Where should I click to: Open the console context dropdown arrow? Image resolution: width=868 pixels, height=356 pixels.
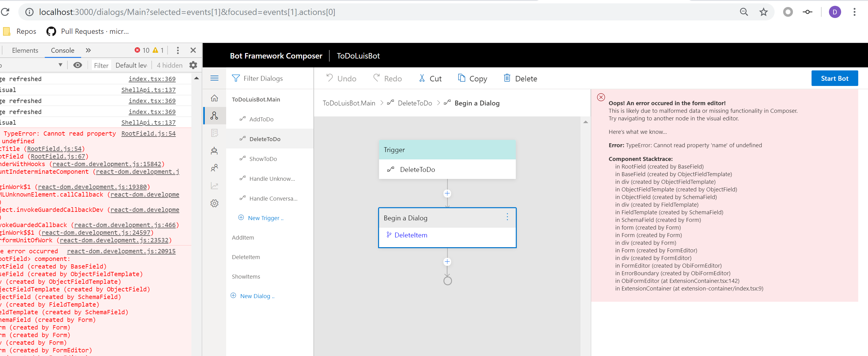60,65
